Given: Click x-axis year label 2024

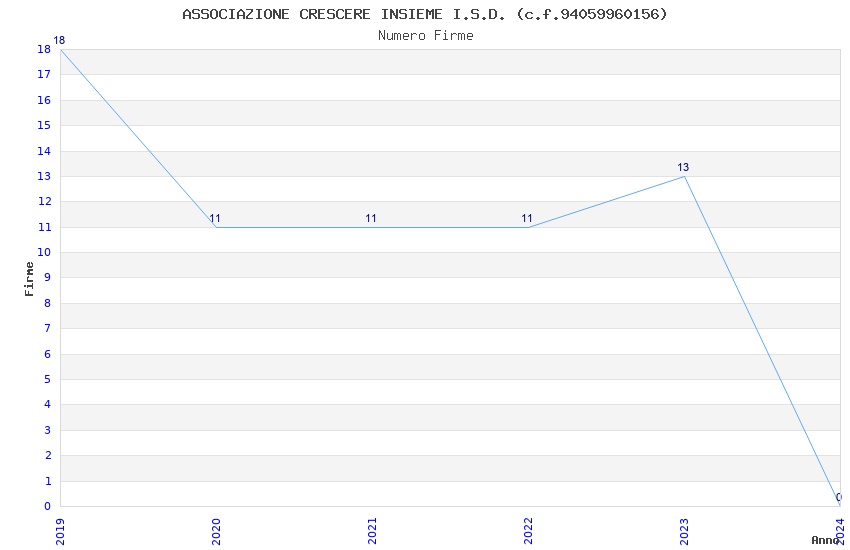Looking at the screenshot, I should tap(841, 531).
